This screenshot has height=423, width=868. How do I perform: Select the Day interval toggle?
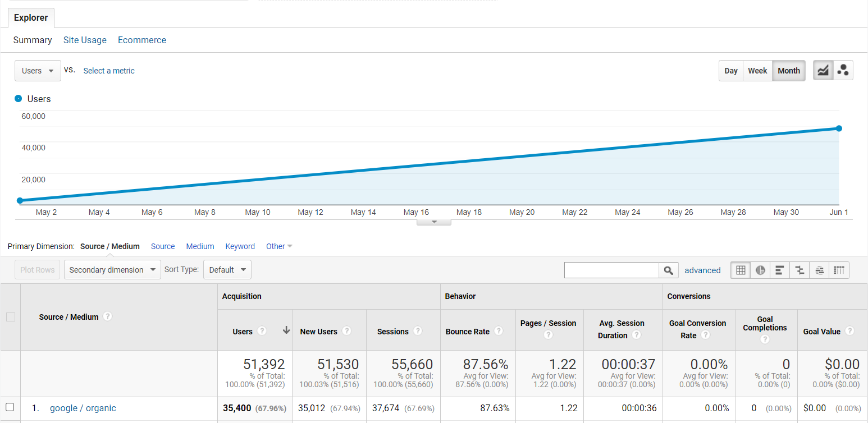[730, 71]
